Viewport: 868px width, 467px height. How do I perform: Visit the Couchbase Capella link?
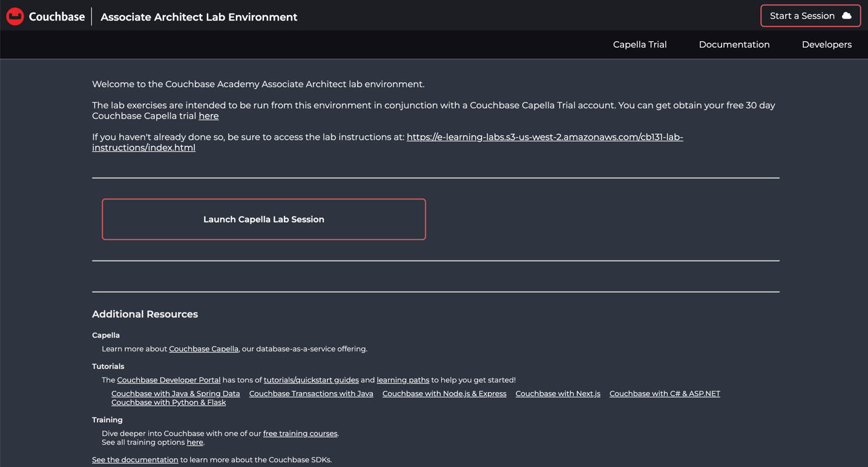pyautogui.click(x=203, y=349)
